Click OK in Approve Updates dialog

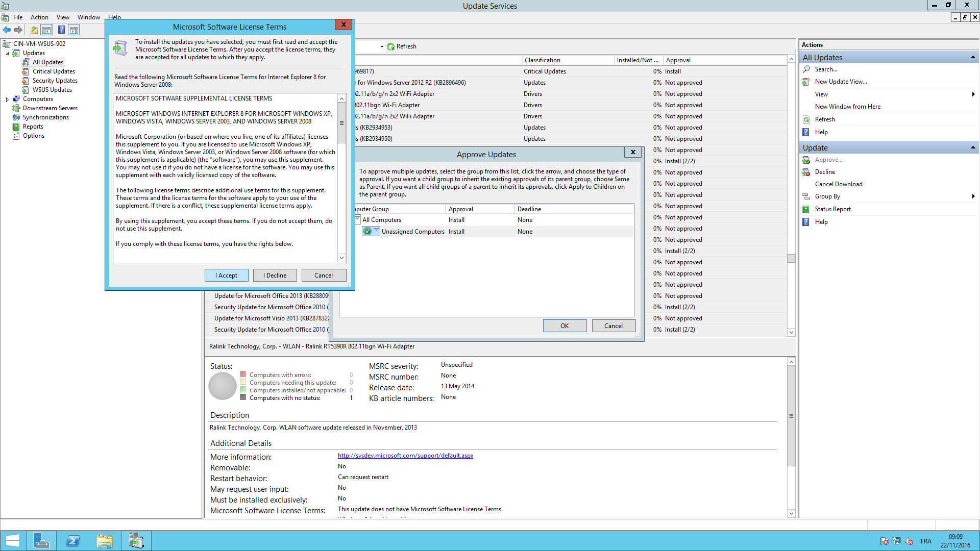[x=565, y=326]
